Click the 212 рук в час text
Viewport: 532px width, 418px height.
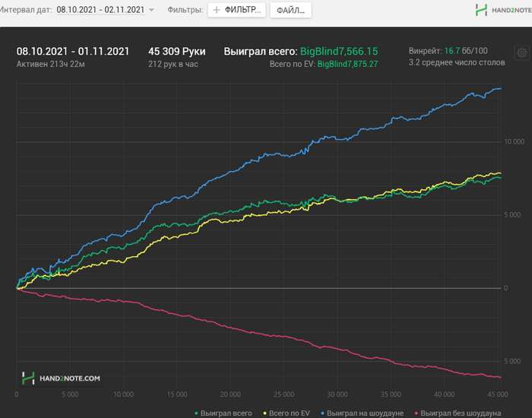173,64
